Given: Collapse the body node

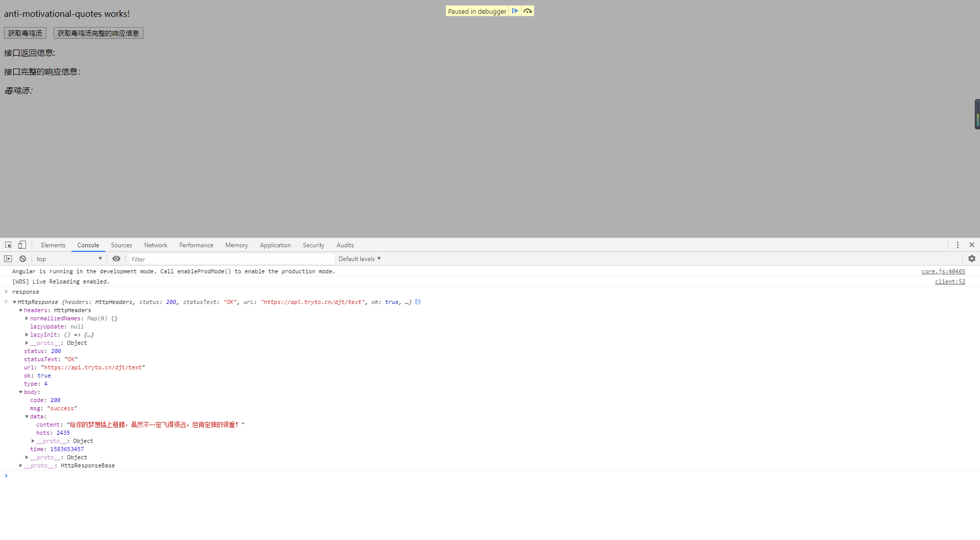Looking at the screenshot, I should pos(20,392).
